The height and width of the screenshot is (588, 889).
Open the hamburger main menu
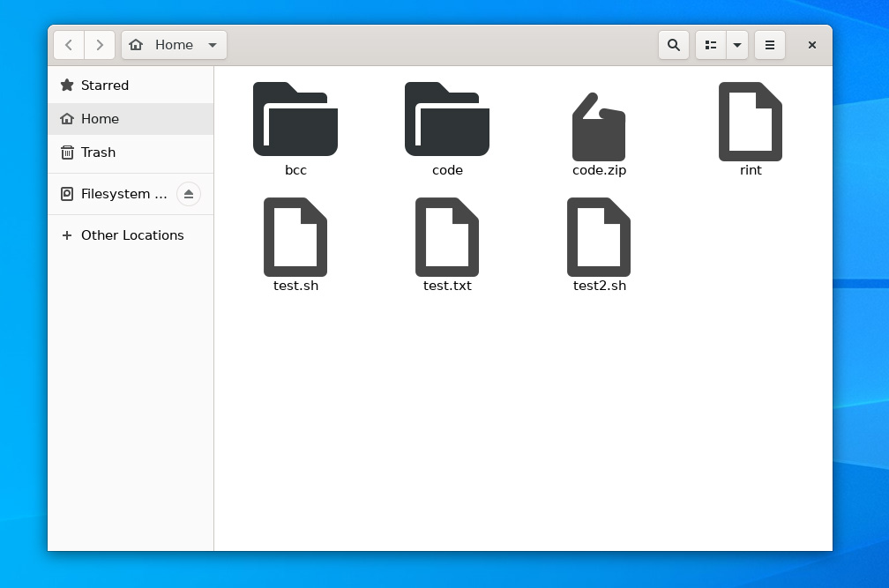tap(770, 45)
